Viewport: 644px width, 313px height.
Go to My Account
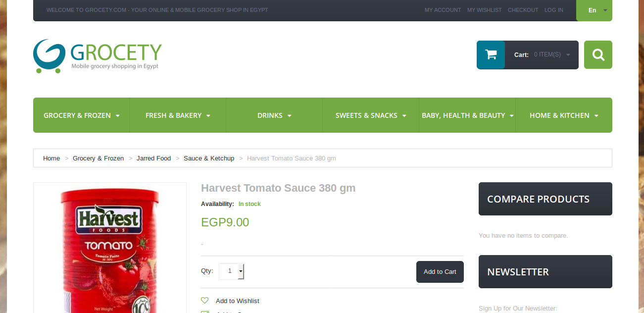443,10
